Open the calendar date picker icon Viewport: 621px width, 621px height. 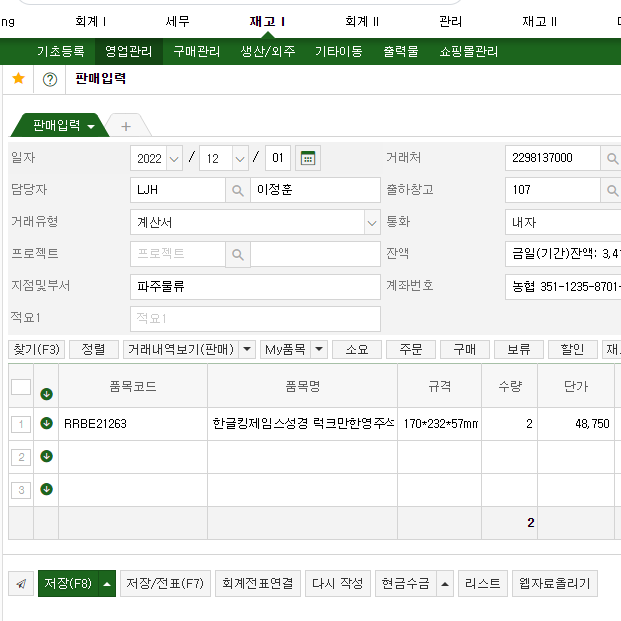coord(308,158)
